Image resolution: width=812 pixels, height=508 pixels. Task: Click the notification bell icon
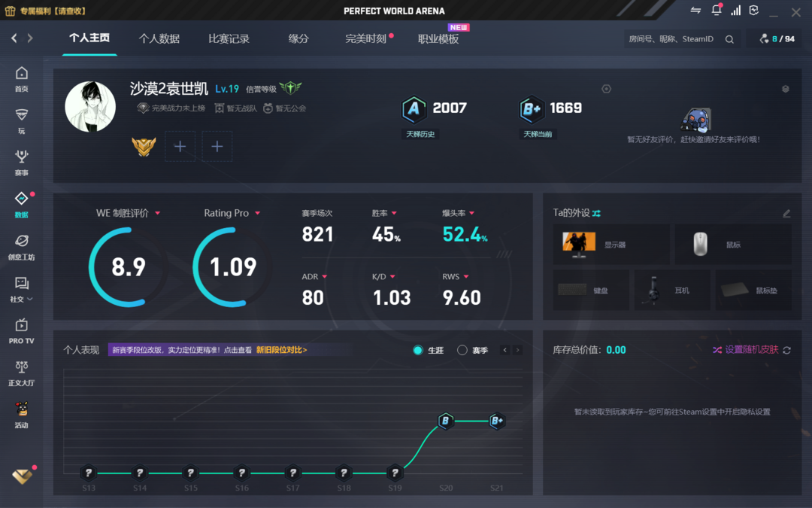pos(716,11)
